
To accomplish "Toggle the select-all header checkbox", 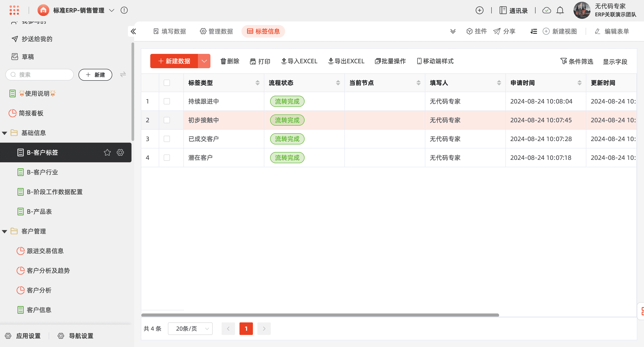I will pos(167,83).
